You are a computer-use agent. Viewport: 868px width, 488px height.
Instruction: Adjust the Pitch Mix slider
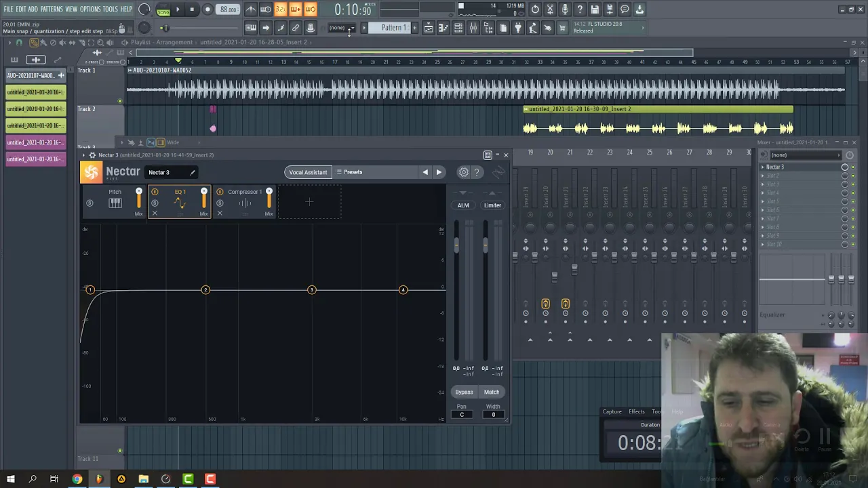coord(139,199)
